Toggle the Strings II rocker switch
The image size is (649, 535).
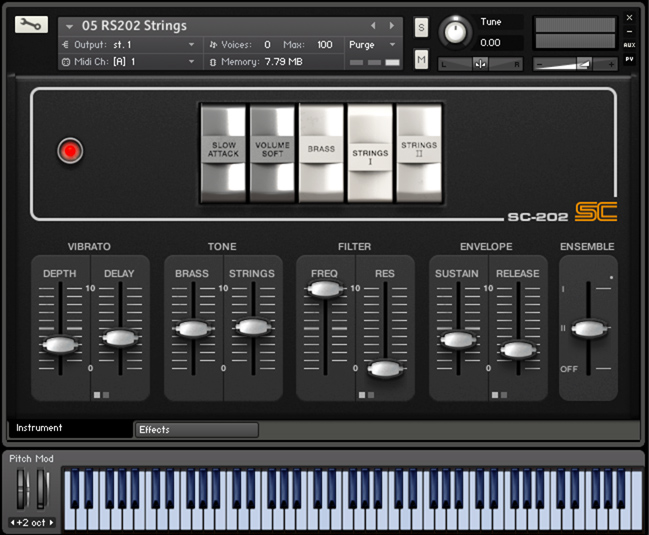[419, 150]
